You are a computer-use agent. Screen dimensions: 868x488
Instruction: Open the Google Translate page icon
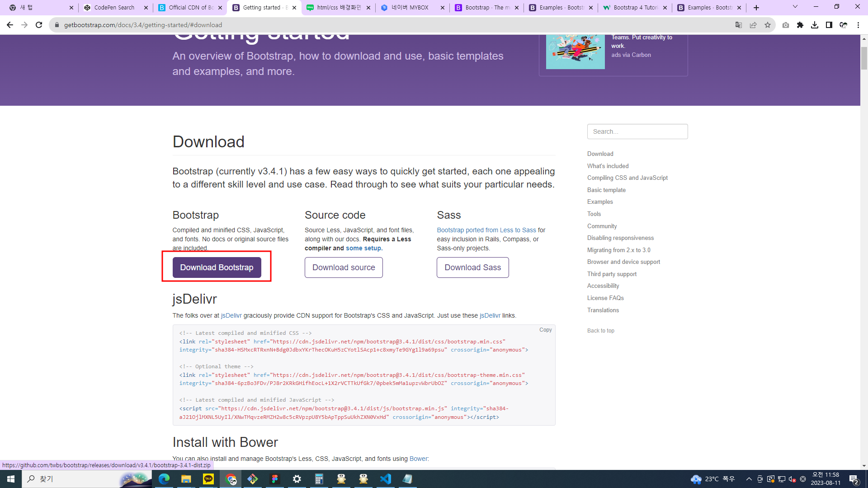point(739,25)
